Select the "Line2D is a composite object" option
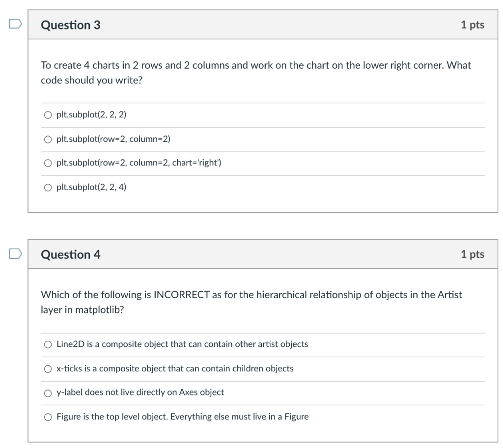Viewport: 503px width, 448px height. [48, 344]
